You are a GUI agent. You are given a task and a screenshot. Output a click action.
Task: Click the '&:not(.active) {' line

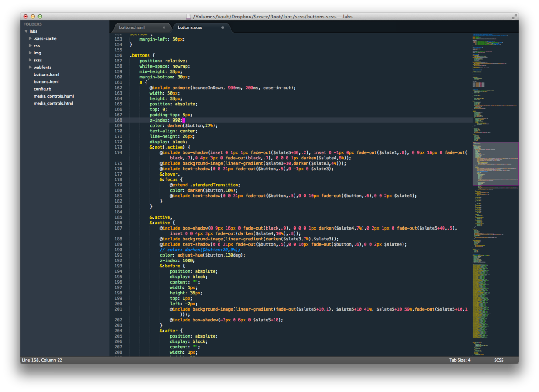tap(169, 147)
